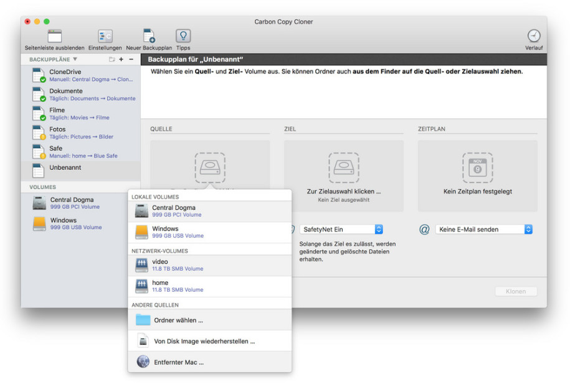Click the globe icon for Entfernter Mac

(143, 362)
